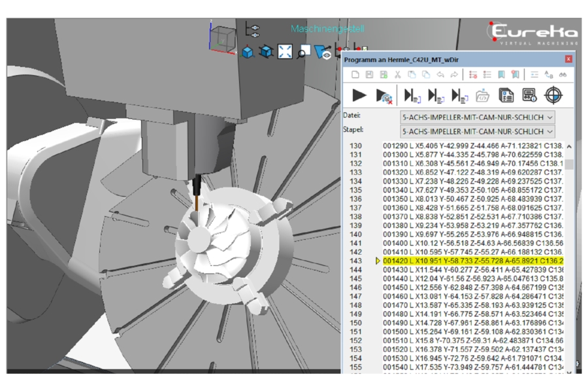Click the large Play program button
The height and width of the screenshot is (392, 588).
(x=359, y=95)
